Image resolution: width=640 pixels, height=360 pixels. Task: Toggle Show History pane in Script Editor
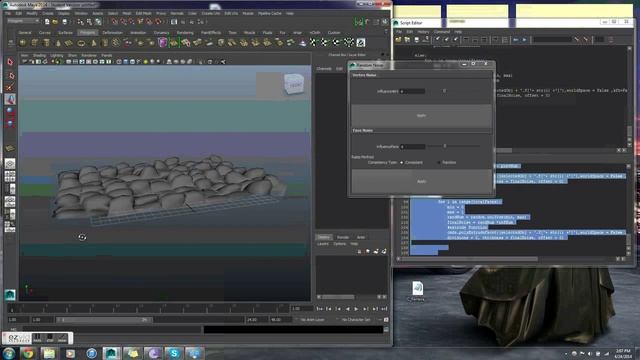[x=466, y=40]
